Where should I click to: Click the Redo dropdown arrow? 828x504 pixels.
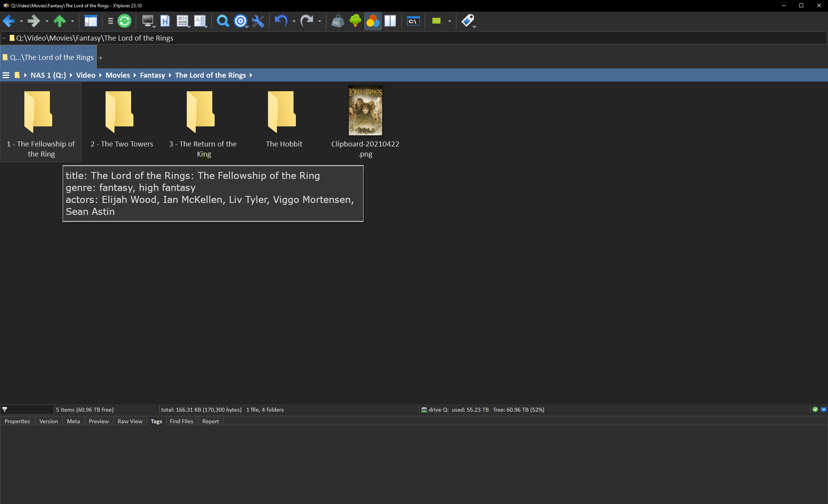(319, 22)
